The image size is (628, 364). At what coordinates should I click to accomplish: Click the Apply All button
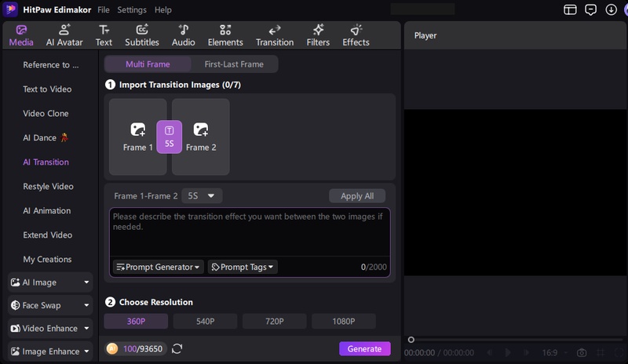point(357,196)
